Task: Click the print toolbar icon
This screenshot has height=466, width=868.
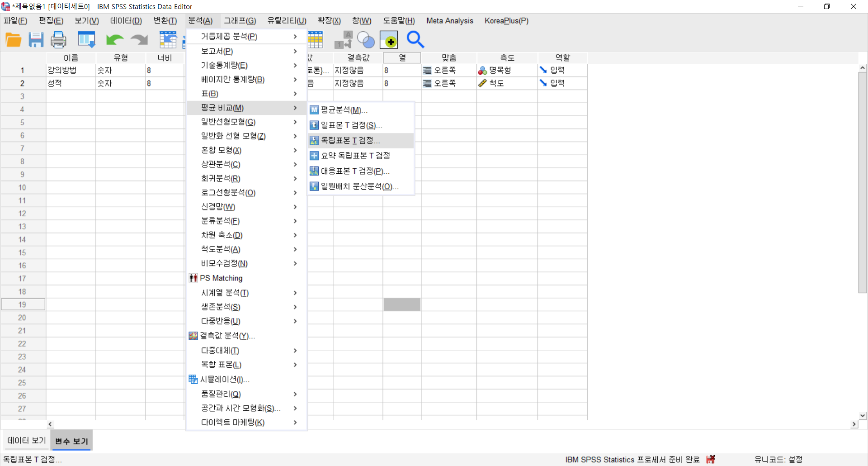Action: tap(58, 40)
